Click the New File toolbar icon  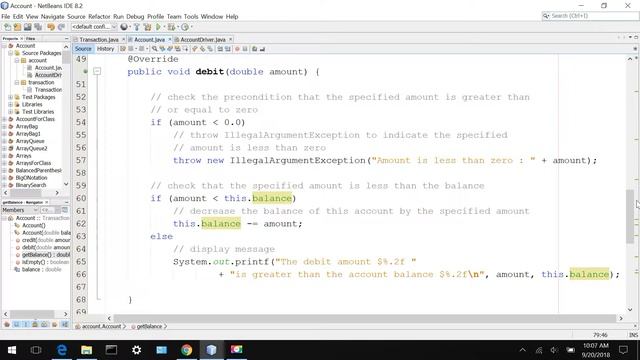7,27
